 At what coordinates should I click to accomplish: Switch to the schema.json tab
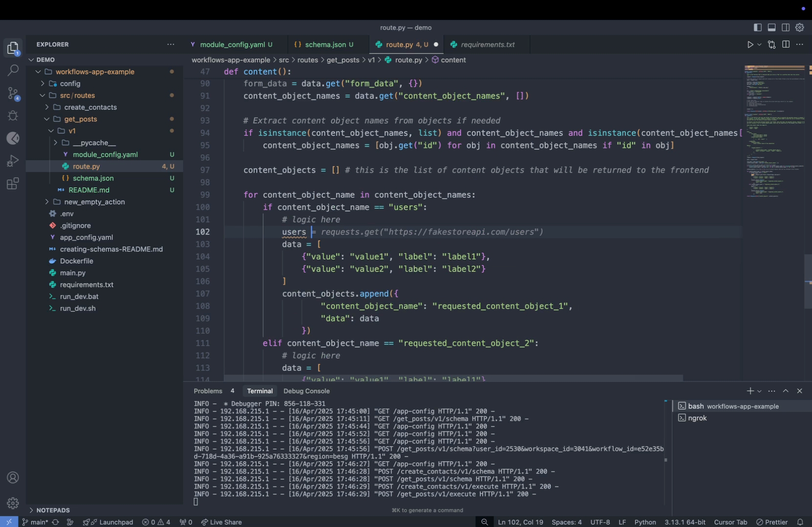tap(325, 44)
